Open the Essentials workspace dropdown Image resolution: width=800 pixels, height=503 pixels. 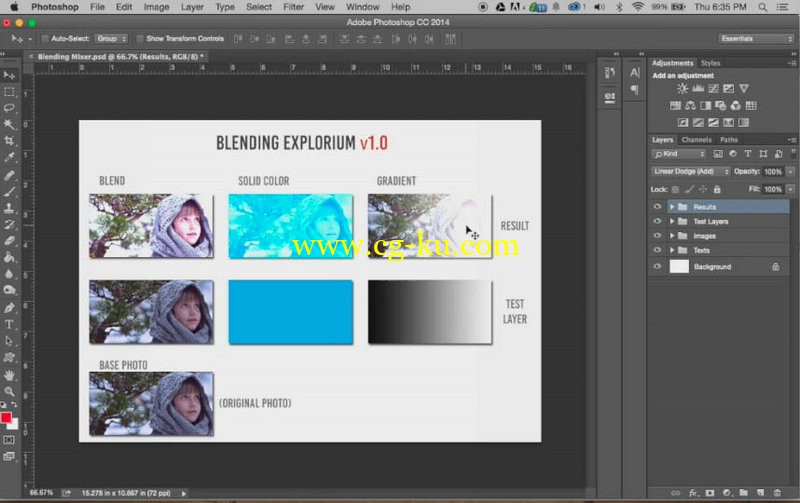coord(756,39)
